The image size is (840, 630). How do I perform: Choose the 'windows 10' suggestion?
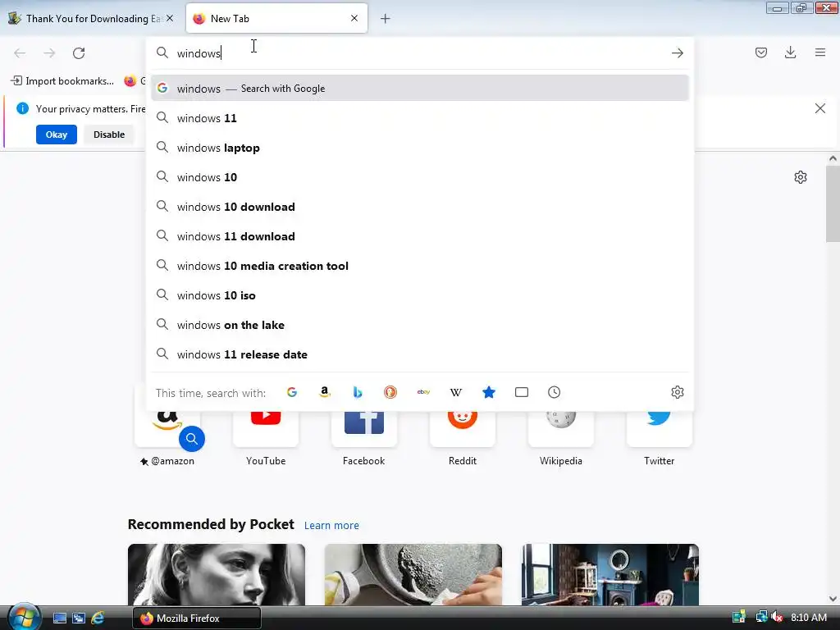pyautogui.click(x=419, y=177)
